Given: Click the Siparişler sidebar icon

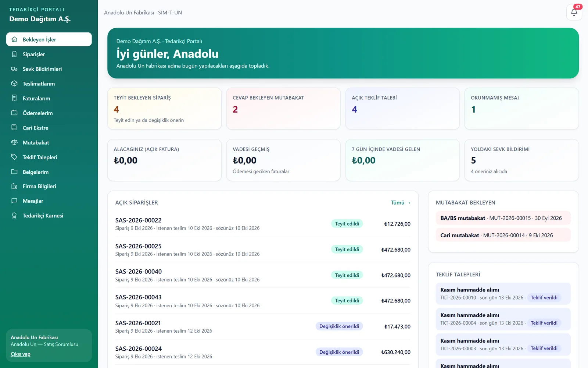Looking at the screenshot, I should [x=14, y=54].
